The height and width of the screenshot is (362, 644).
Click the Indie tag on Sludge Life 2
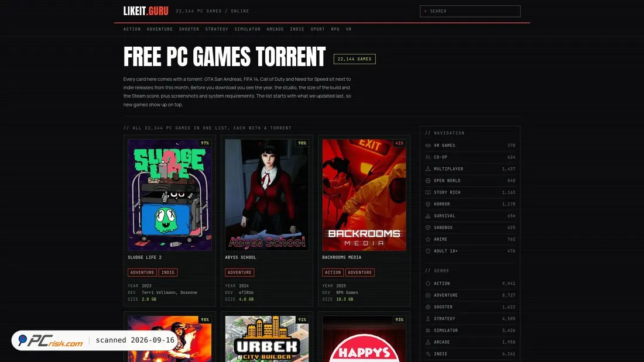point(168,273)
